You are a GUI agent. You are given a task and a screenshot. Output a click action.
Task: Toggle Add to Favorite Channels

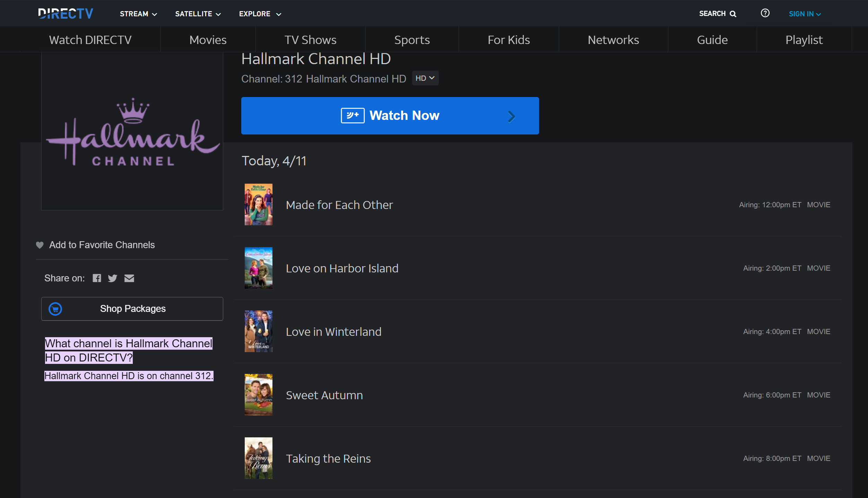coord(102,245)
